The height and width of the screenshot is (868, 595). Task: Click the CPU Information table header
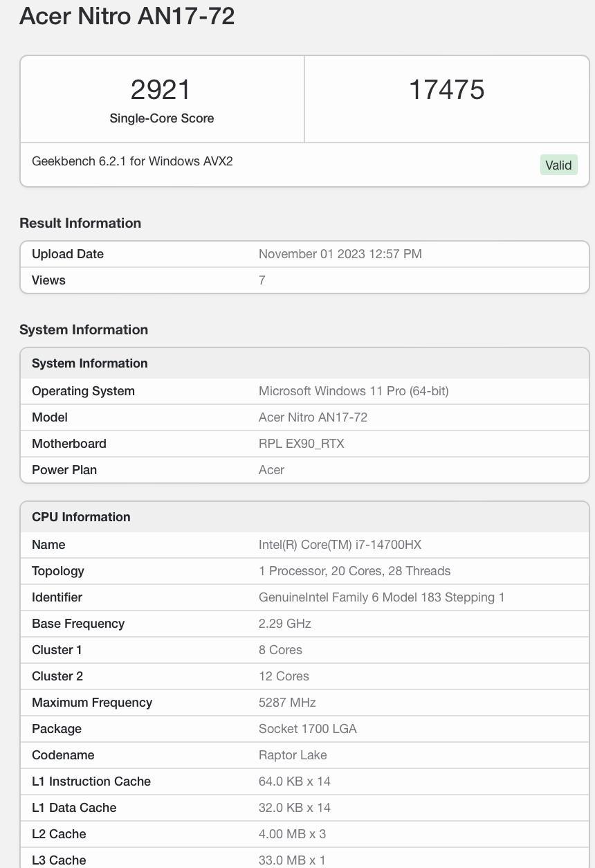tap(304, 517)
